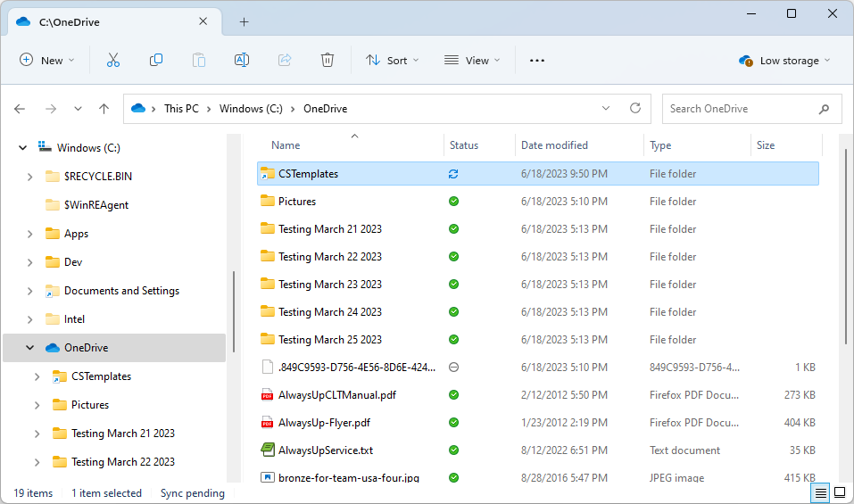Open the See more ellipsis menu
The image size is (854, 504).
tap(536, 61)
